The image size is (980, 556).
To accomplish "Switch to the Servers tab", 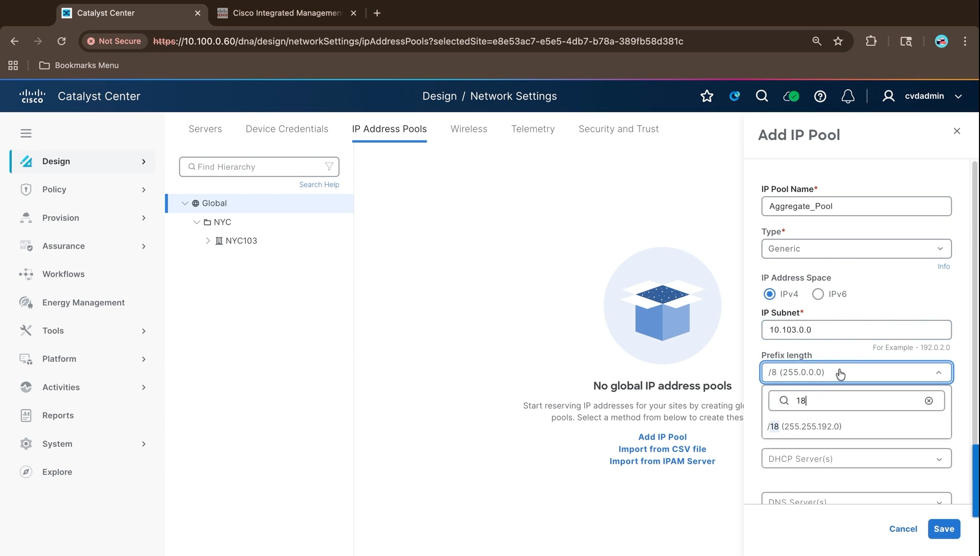I will pyautogui.click(x=205, y=129).
